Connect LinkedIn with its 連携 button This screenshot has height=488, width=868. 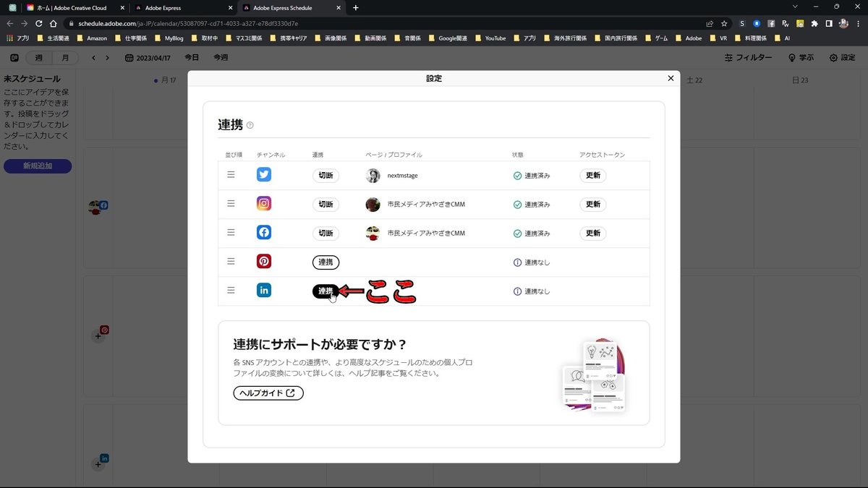point(325,291)
